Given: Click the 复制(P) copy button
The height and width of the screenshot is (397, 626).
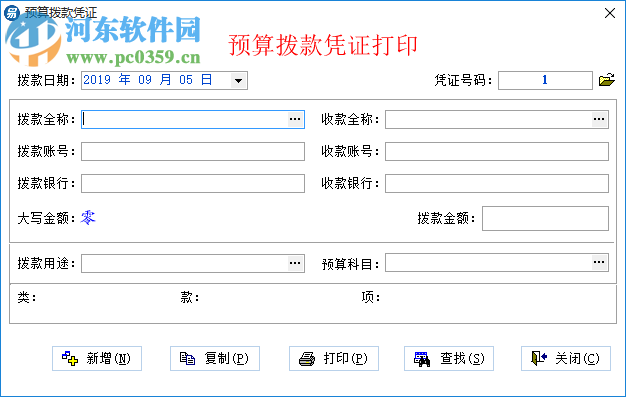Looking at the screenshot, I should pos(215,358).
